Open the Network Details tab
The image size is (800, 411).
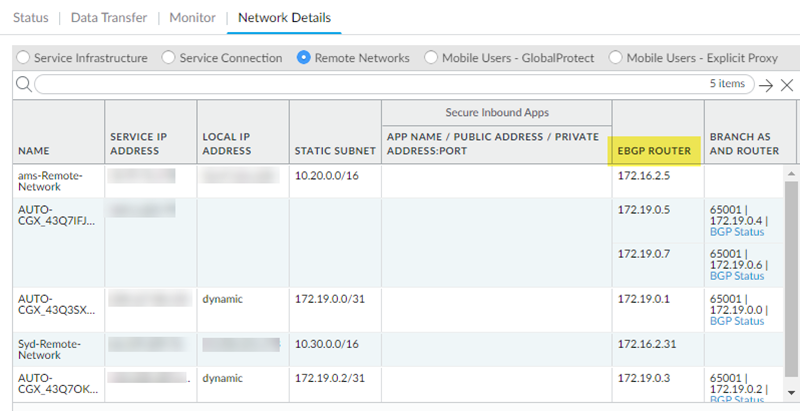click(284, 18)
